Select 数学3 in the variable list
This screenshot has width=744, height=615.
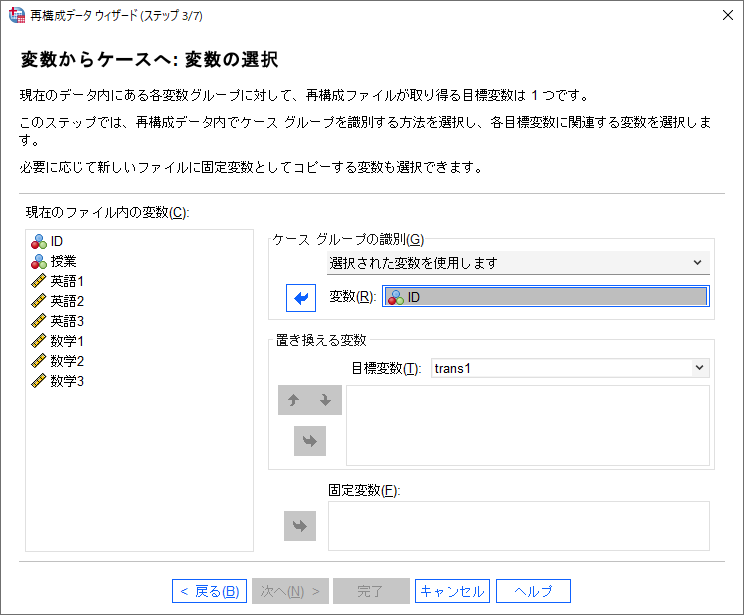coord(68,381)
